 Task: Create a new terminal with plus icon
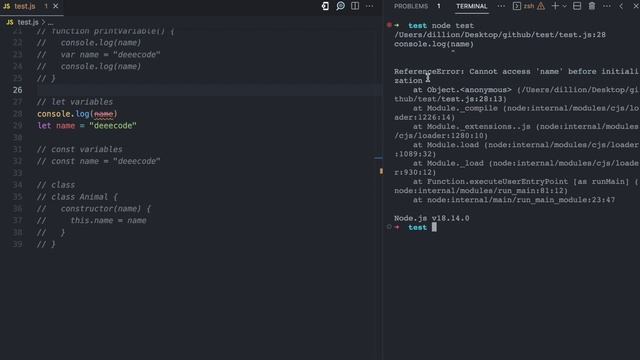[x=555, y=6]
